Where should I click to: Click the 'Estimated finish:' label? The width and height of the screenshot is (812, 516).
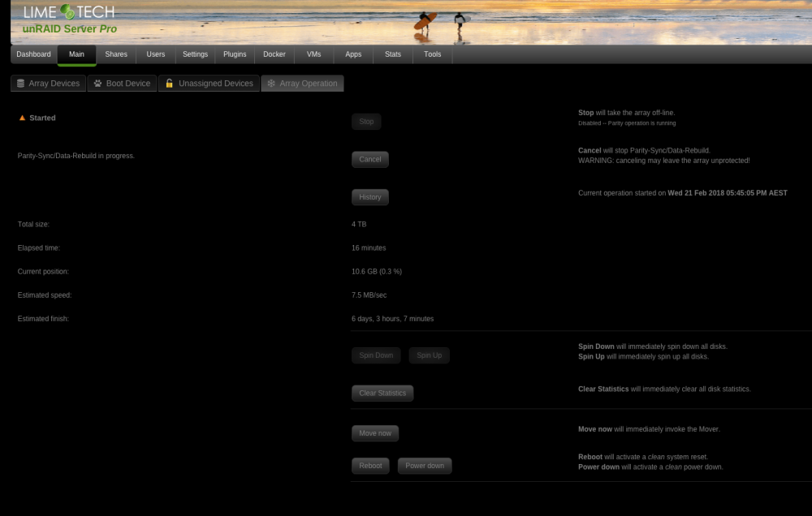[43, 319]
